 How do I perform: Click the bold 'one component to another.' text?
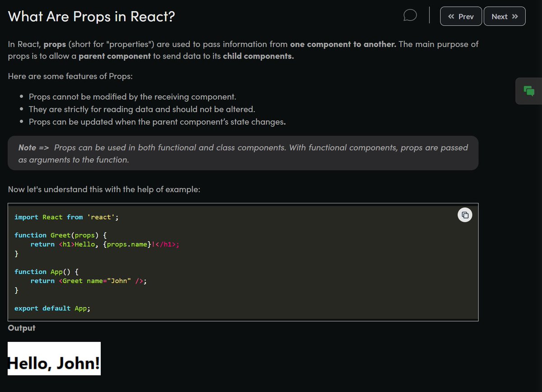pyautogui.click(x=343, y=44)
